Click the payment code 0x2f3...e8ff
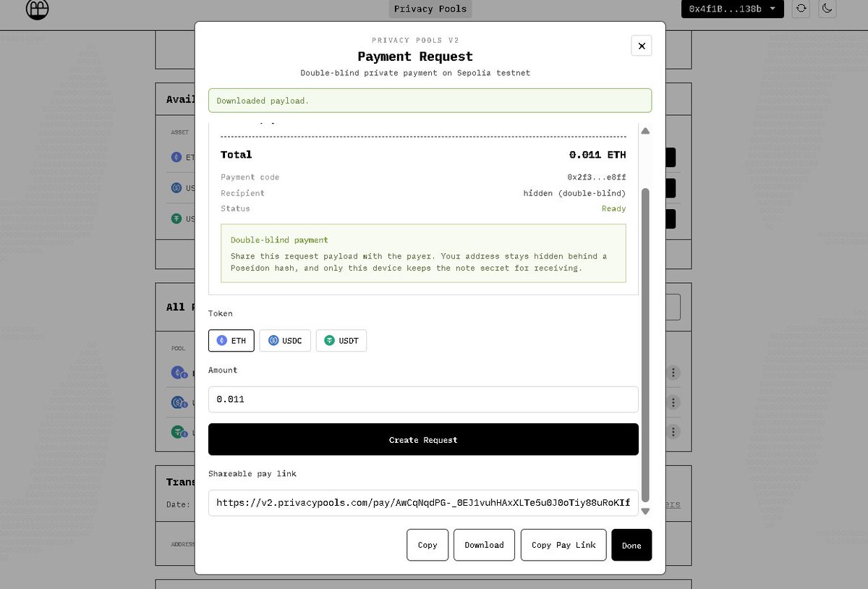 (x=597, y=177)
